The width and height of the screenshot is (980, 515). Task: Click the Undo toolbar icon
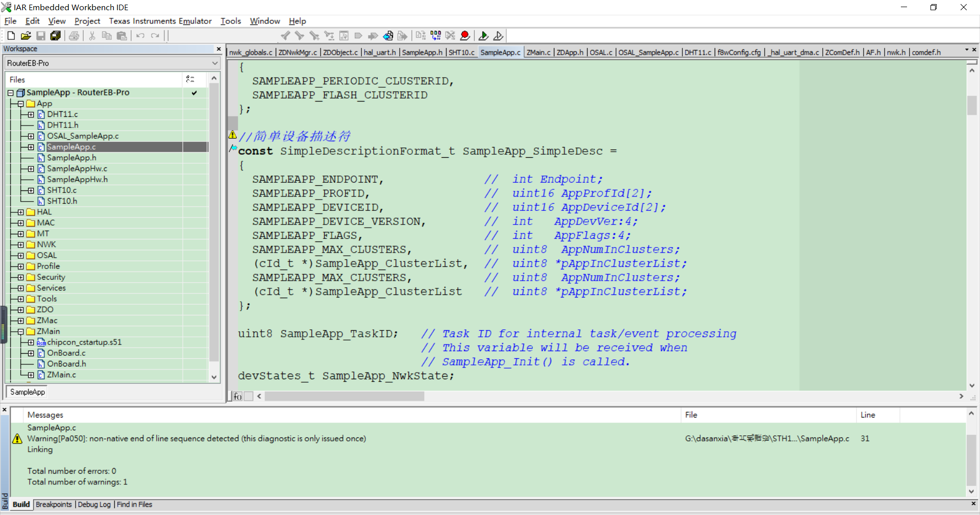pos(140,35)
